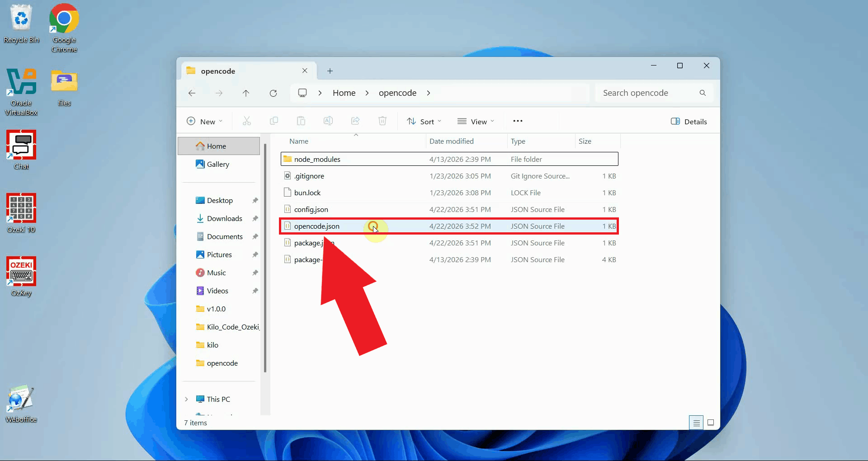Go back using the Back arrow
868x461 pixels.
click(192, 93)
